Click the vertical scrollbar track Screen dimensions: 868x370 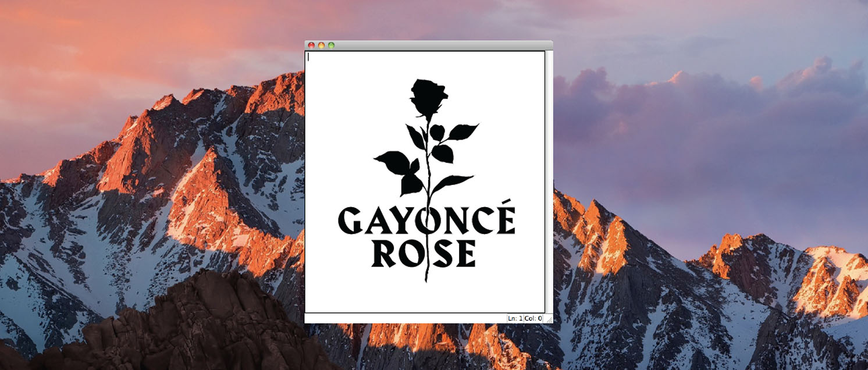coord(549,182)
